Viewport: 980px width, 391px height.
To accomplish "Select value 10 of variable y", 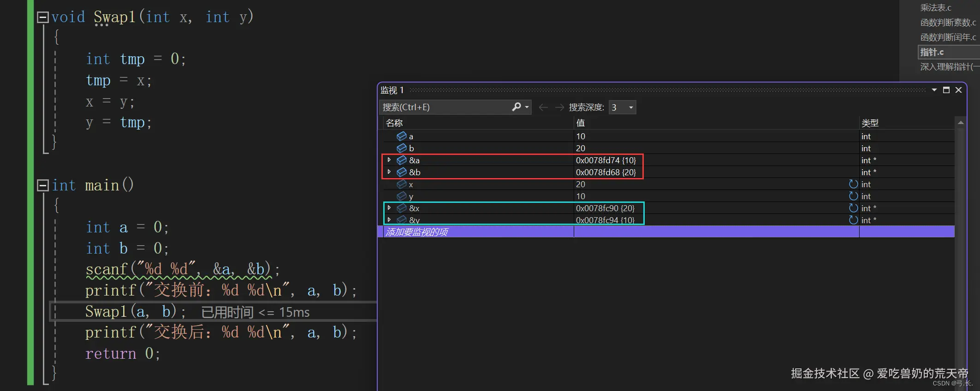I will tap(581, 196).
